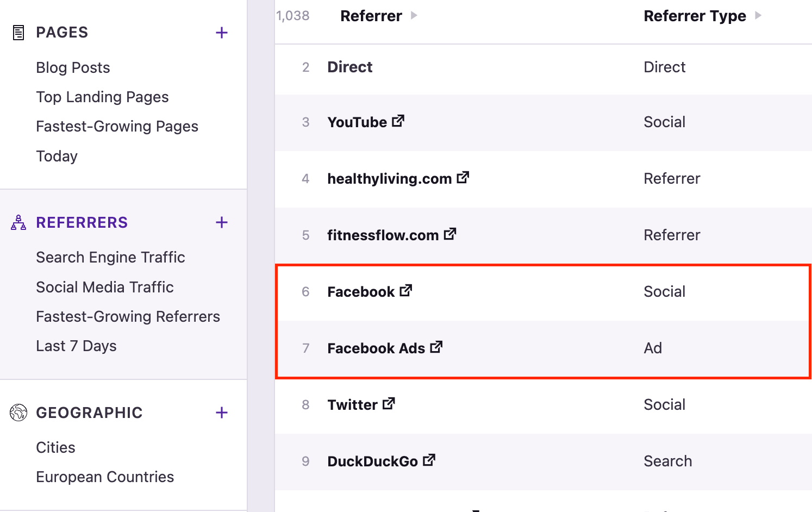
Task: Click the Geographic globe icon
Action: click(18, 413)
